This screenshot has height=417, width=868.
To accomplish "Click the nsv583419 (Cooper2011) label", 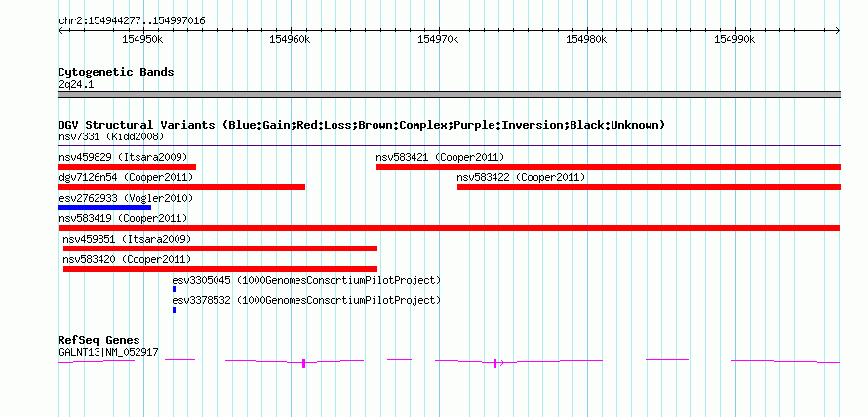I will click(x=123, y=218).
